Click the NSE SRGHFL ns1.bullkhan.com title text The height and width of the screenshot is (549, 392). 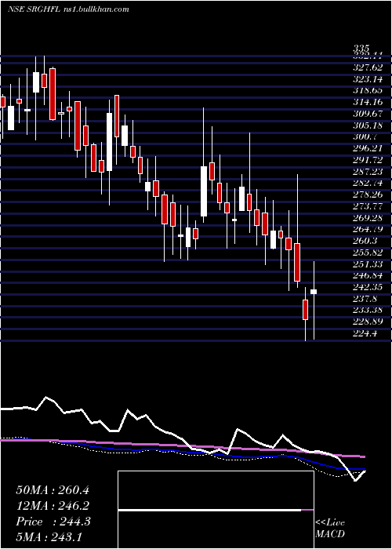(68, 9)
